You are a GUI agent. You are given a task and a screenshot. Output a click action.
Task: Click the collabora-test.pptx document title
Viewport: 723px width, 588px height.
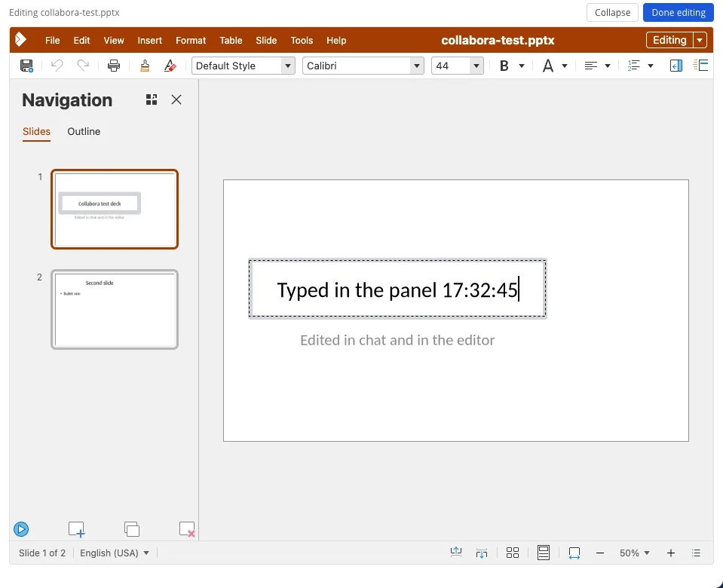click(x=498, y=41)
